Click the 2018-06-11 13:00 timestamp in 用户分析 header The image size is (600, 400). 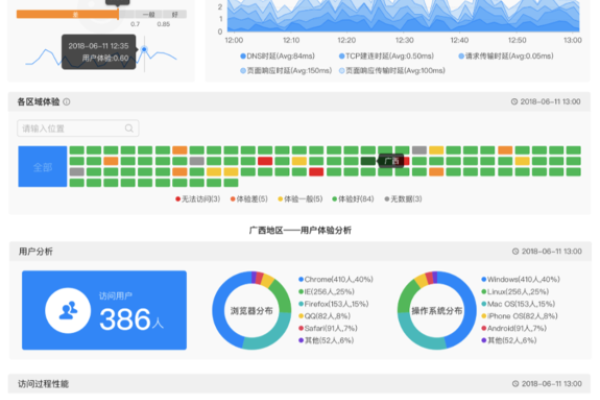point(551,251)
